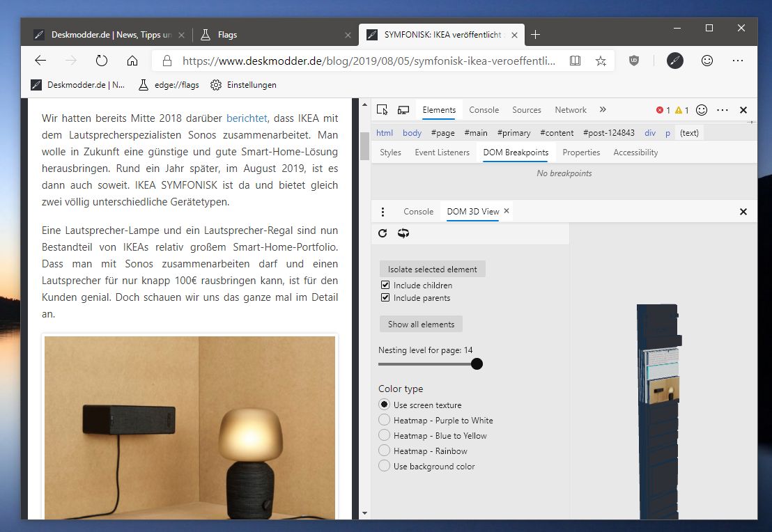The image size is (772, 532).
Task: Reload the DOM 3D view canvas icon
Action: (x=383, y=233)
